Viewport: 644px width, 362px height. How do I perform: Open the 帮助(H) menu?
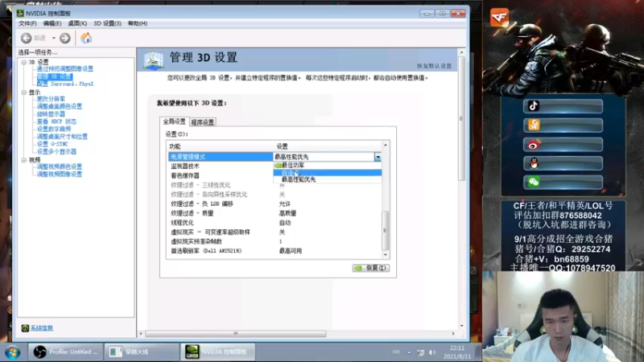click(138, 23)
